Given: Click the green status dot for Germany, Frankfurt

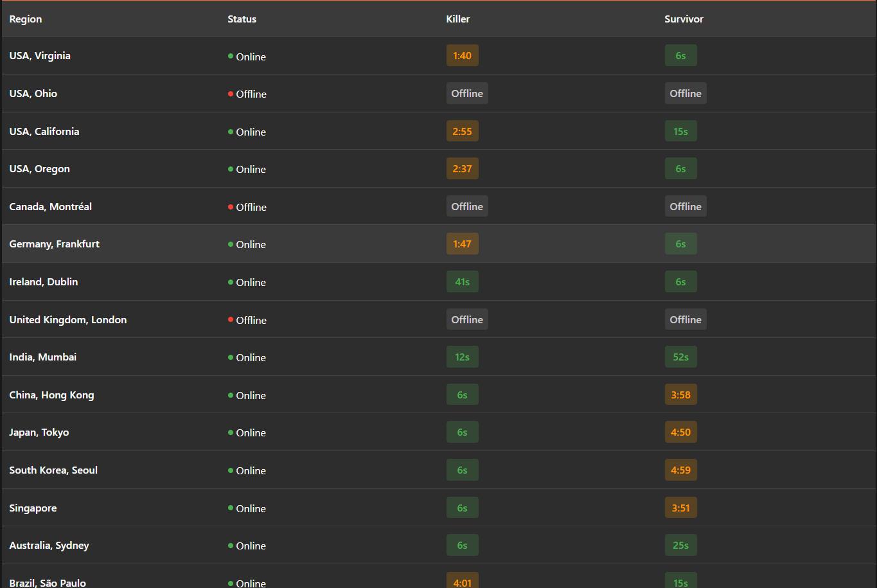Looking at the screenshot, I should [231, 244].
